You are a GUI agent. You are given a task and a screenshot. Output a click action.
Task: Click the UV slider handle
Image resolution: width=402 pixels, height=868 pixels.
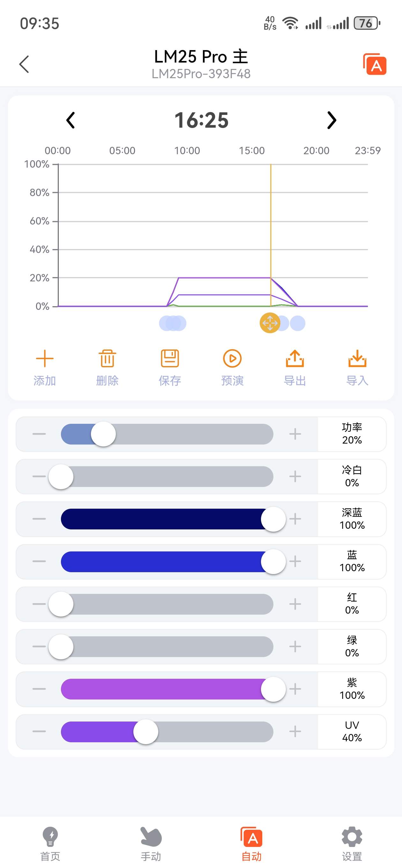coord(146,731)
